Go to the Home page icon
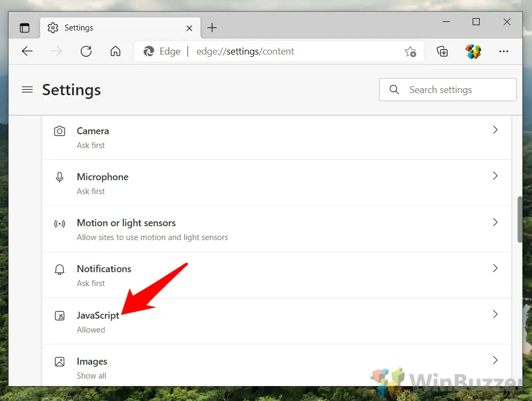This screenshot has width=532, height=401. coord(115,51)
